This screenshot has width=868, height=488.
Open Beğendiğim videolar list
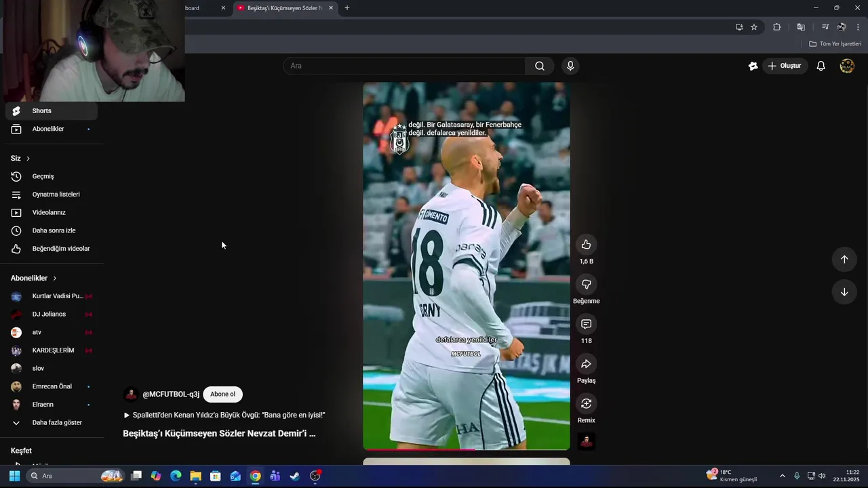pos(52,249)
